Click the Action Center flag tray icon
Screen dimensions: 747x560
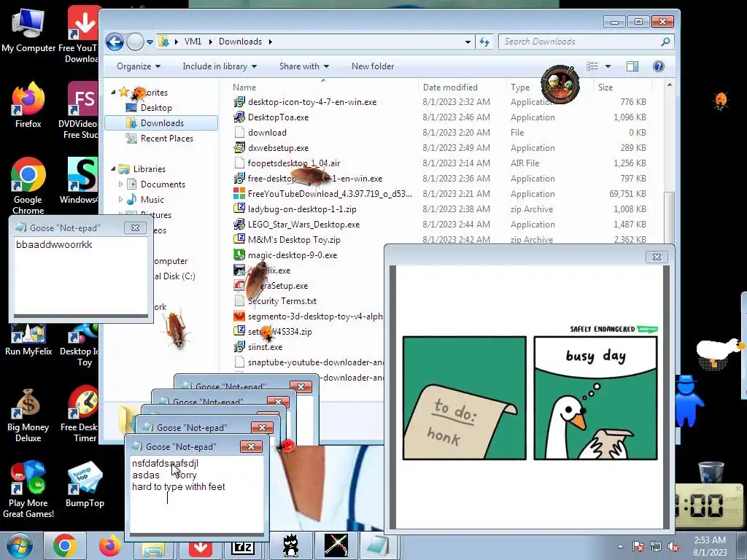pos(638,546)
